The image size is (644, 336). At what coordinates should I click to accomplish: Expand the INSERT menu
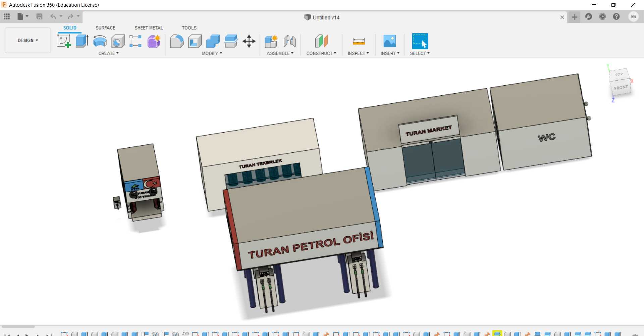[x=390, y=53]
